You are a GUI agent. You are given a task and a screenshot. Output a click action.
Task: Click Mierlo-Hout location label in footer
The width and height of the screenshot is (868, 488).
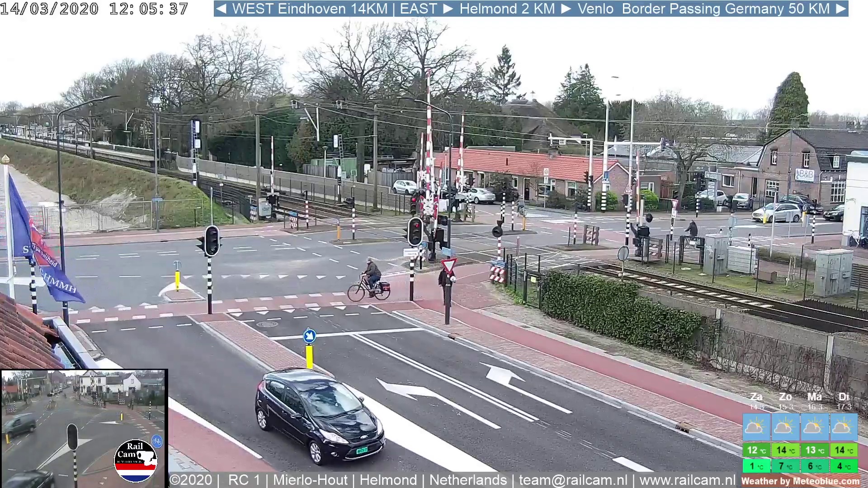[x=310, y=480]
